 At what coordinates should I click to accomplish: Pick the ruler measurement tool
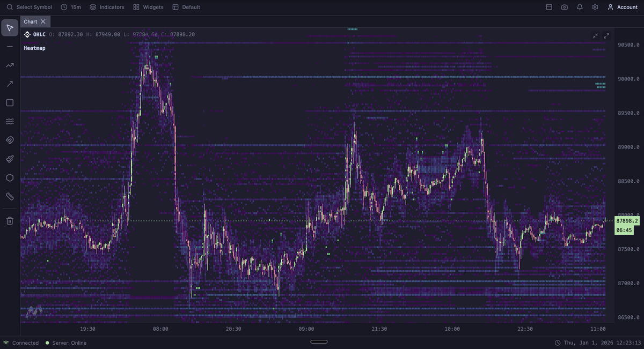tap(10, 197)
